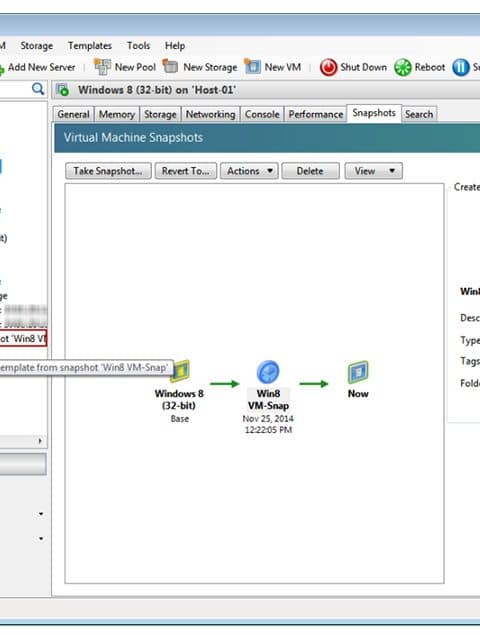
Task: Expand the lower sidebar dropdown arrow
Action: tap(41, 539)
